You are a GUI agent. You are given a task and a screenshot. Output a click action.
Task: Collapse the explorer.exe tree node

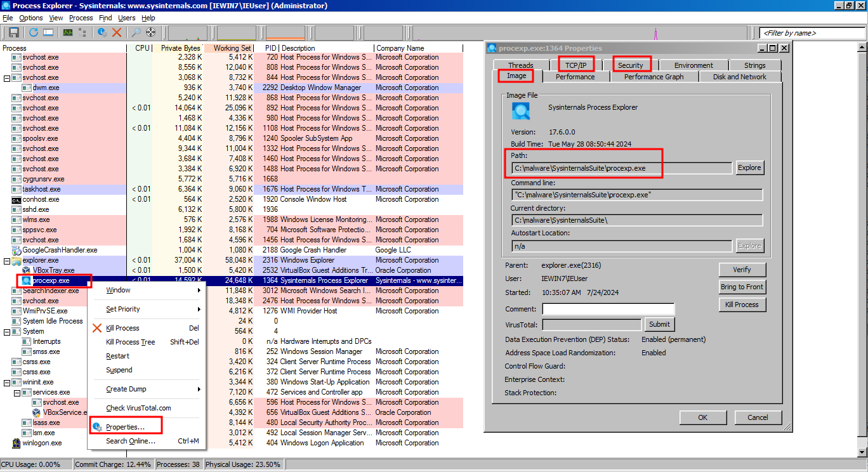point(7,261)
